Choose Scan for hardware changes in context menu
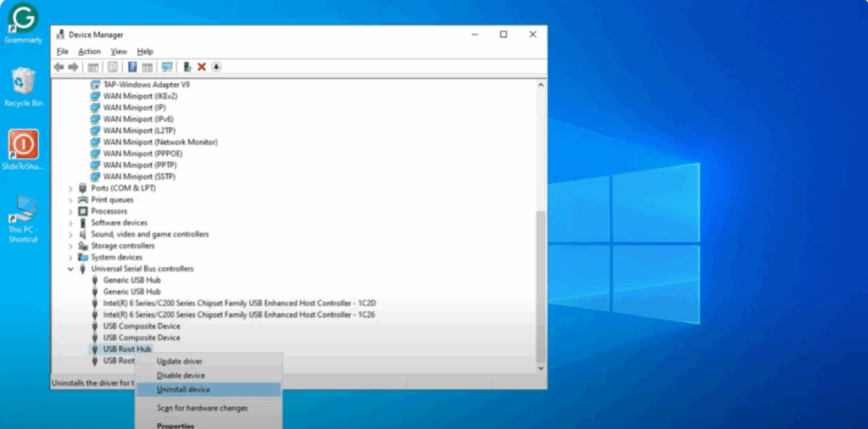The height and width of the screenshot is (429, 868). [209, 408]
